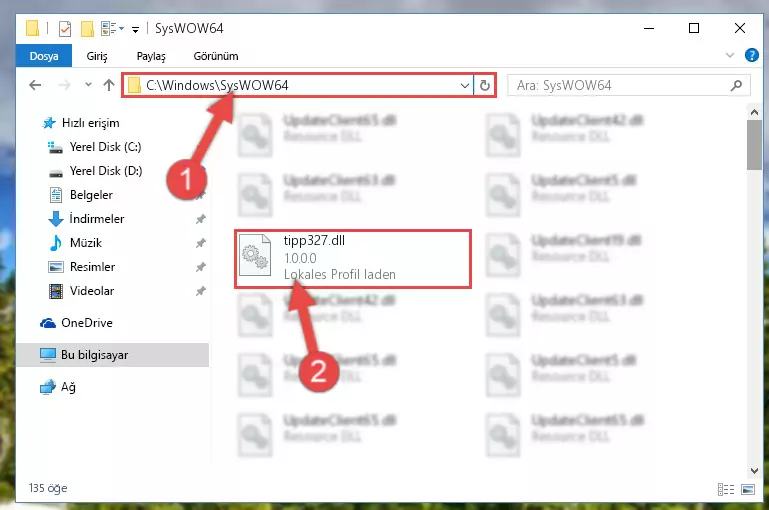Screen dimensions: 769x510
Task: Switch to details view icon
Action: pyautogui.click(x=726, y=489)
